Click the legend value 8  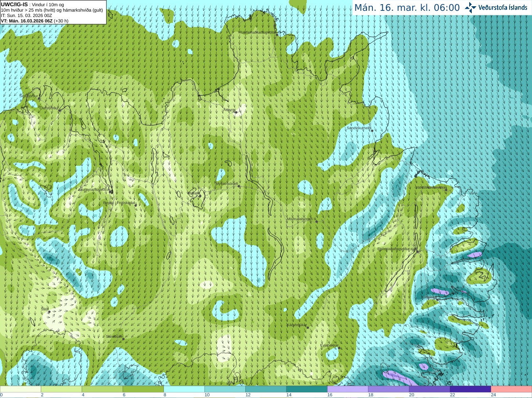(165, 395)
